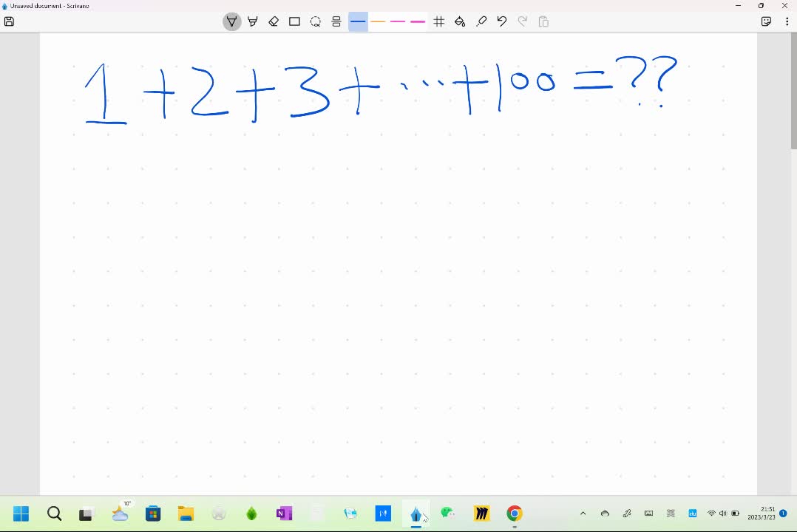The width and height of the screenshot is (797, 532).
Task: Open touch keyboard from the tray
Action: (x=648, y=514)
